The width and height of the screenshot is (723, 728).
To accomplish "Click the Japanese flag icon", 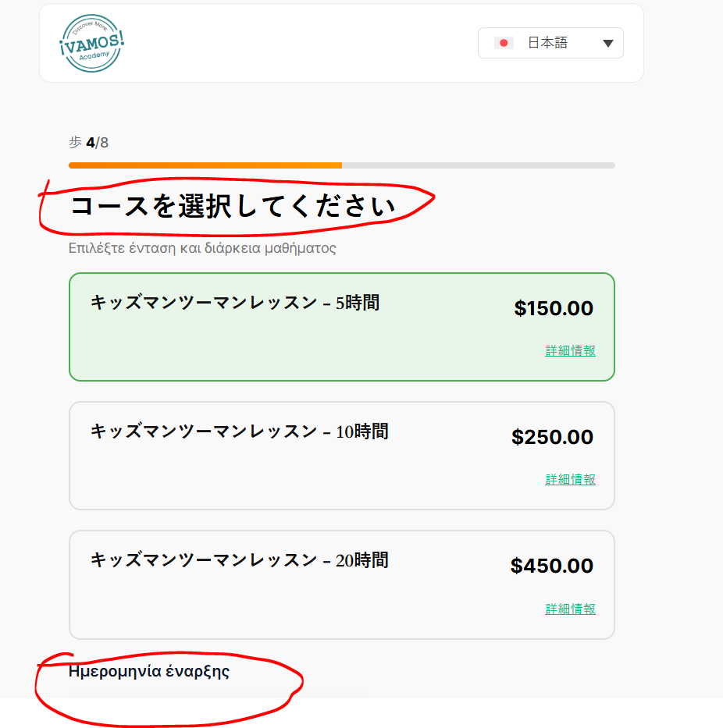I will [x=504, y=43].
